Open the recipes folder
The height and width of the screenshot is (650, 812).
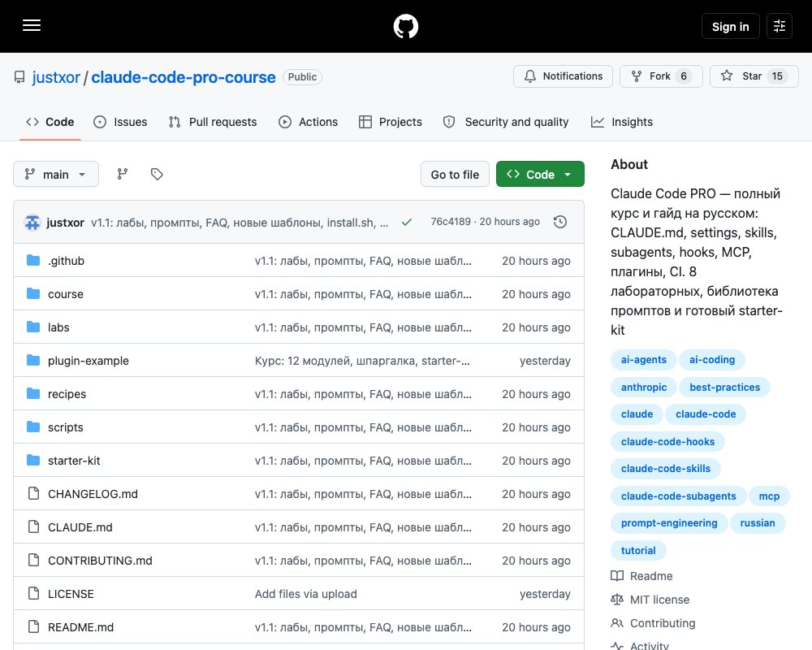[67, 394]
